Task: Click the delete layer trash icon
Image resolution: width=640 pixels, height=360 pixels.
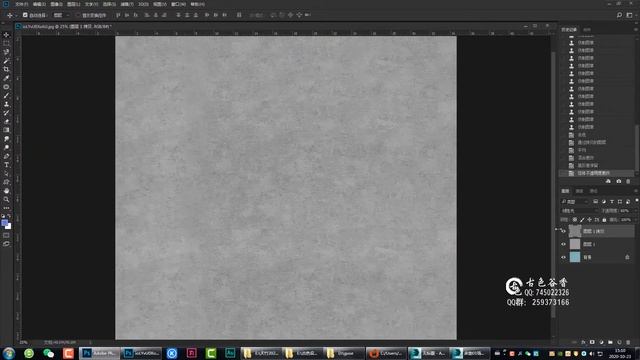Action: 628,342
